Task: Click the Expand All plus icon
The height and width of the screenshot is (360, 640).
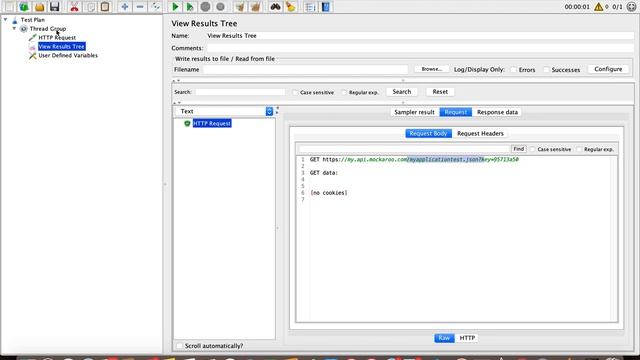Action: point(125,7)
